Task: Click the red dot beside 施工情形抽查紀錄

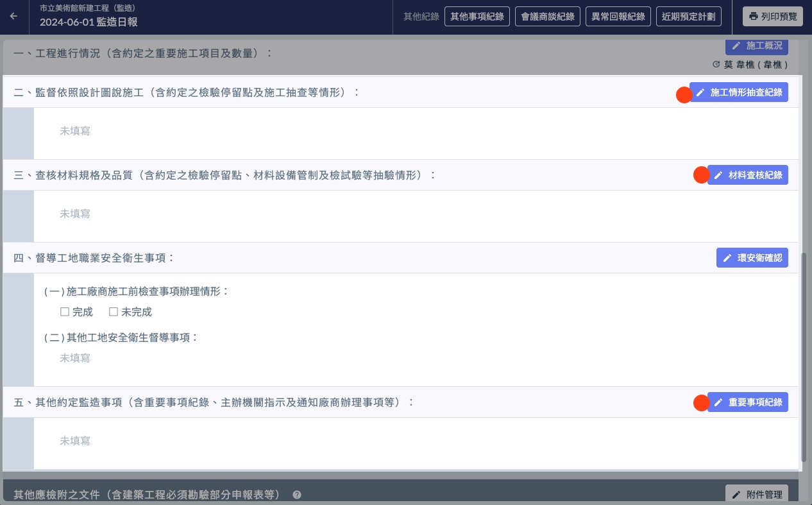Action: (x=684, y=95)
